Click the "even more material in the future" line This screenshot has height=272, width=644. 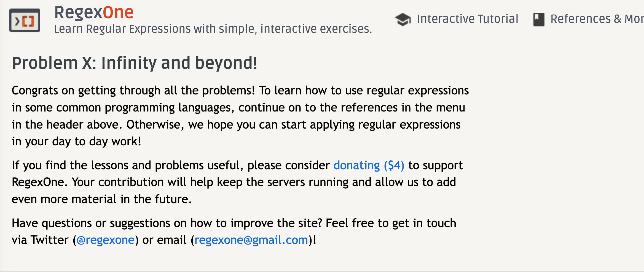click(101, 199)
